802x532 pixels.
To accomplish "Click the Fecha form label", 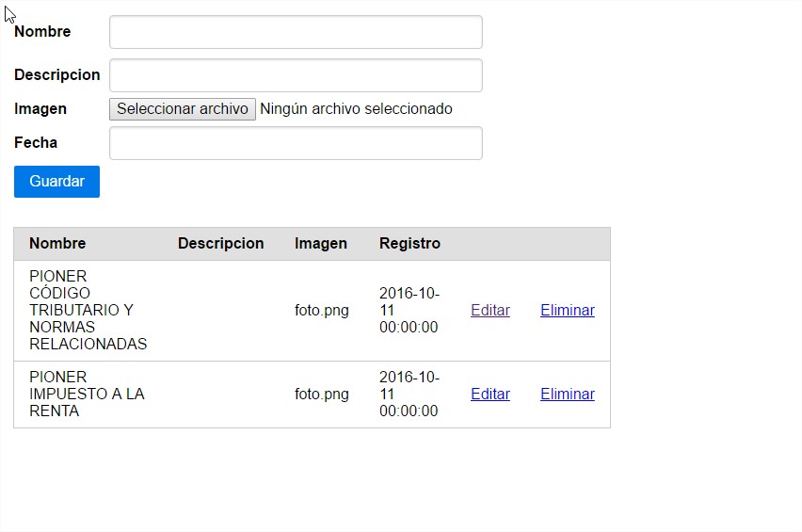I will (36, 143).
